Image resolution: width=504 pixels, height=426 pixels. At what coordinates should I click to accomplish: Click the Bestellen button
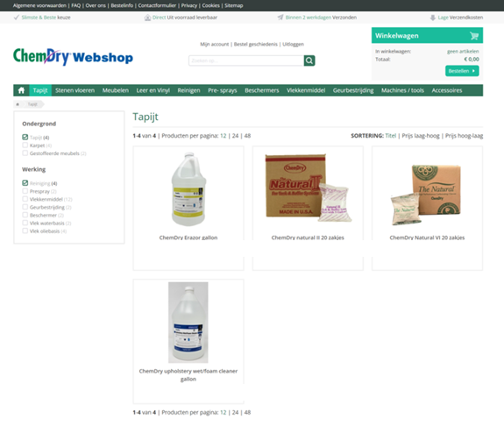462,71
